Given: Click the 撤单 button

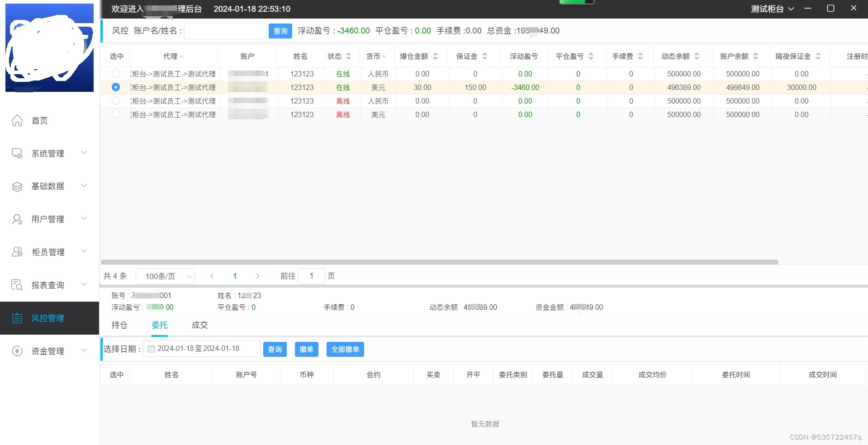Looking at the screenshot, I should 306,349.
